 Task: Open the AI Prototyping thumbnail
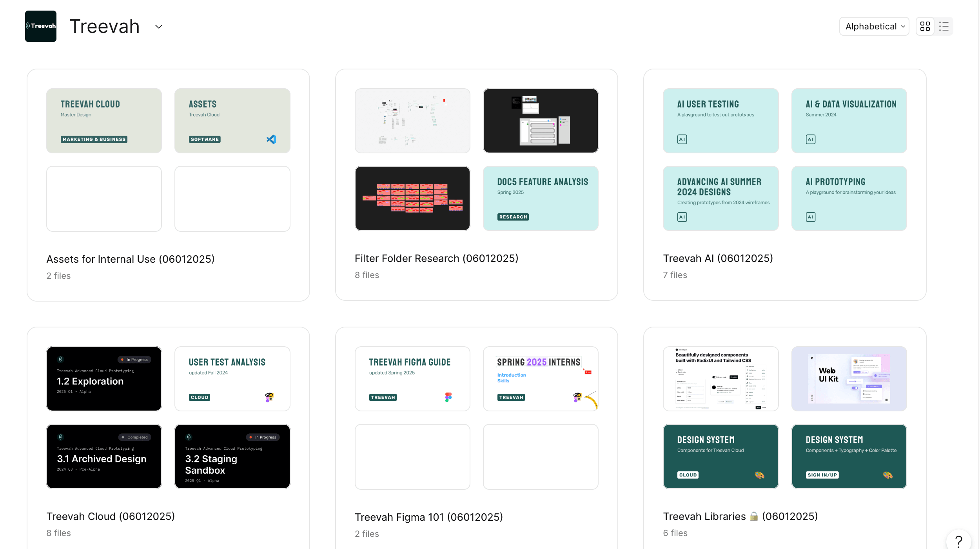pyautogui.click(x=849, y=198)
